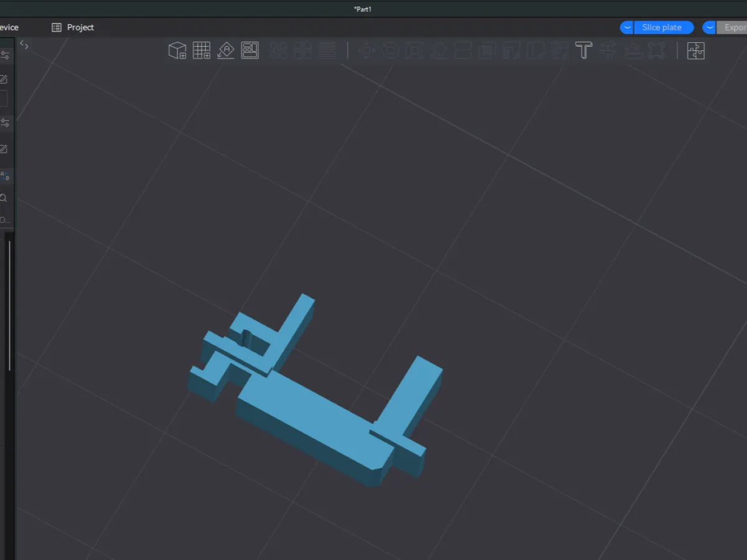This screenshot has height=560, width=747.
Task: Arrange all objects on the plate
Action: point(250,50)
